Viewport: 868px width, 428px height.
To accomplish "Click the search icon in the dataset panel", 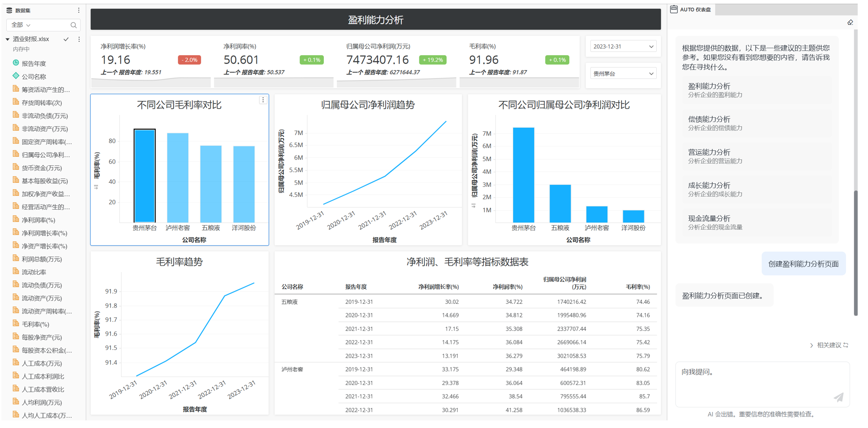I will click(x=74, y=25).
